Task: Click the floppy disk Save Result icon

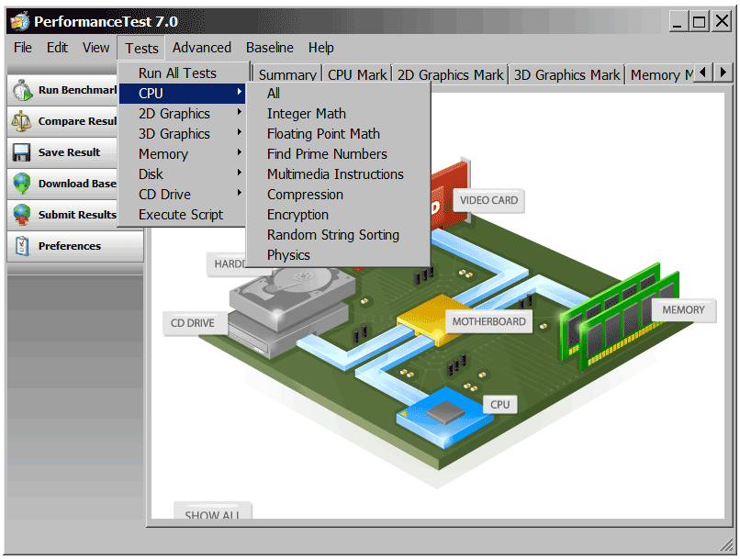Action: pyautogui.click(x=22, y=152)
